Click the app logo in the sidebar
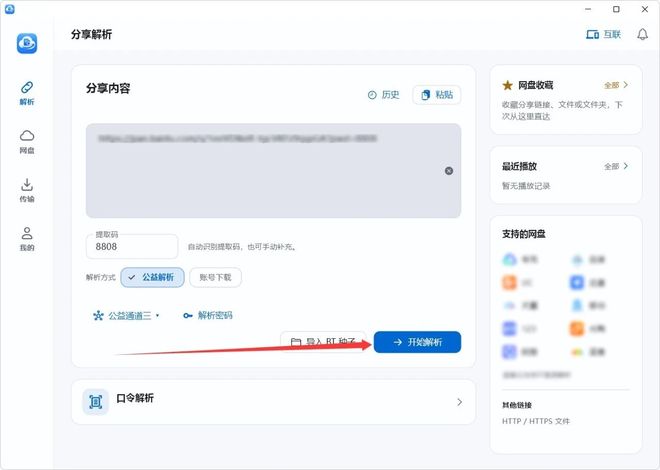 point(27,43)
